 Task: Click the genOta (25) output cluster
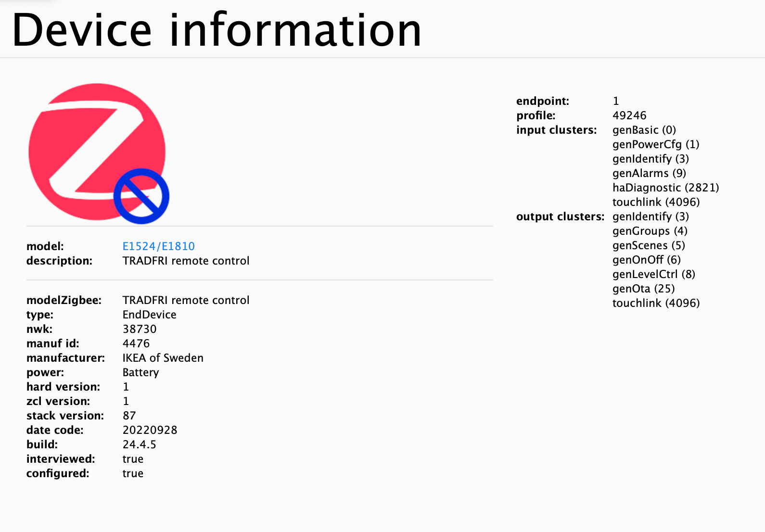[643, 289]
